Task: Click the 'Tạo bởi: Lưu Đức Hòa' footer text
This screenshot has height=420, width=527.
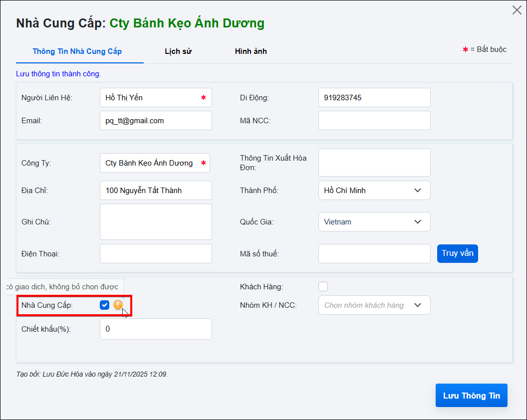Action: tap(92, 374)
